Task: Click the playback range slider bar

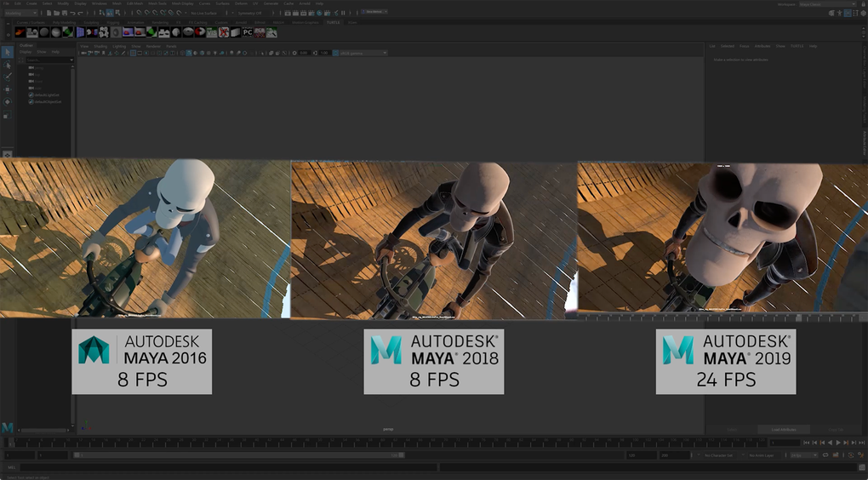Action: [239, 455]
